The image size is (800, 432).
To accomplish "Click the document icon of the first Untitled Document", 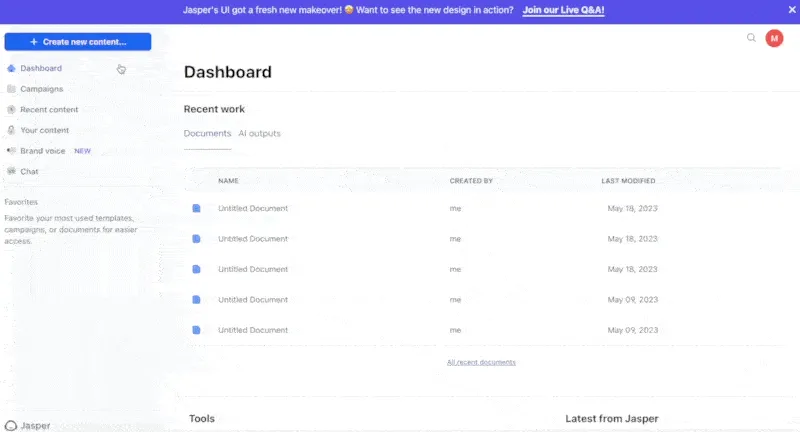I will click(196, 208).
